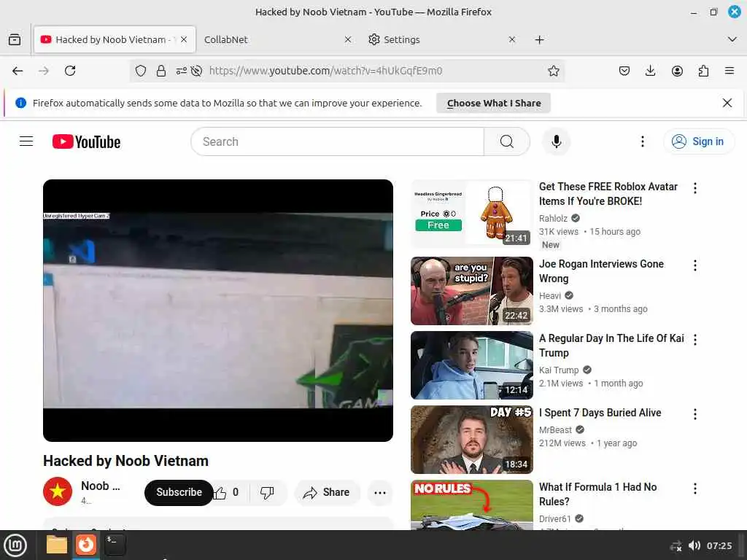Open options for Roblox Avatar video

click(x=695, y=188)
